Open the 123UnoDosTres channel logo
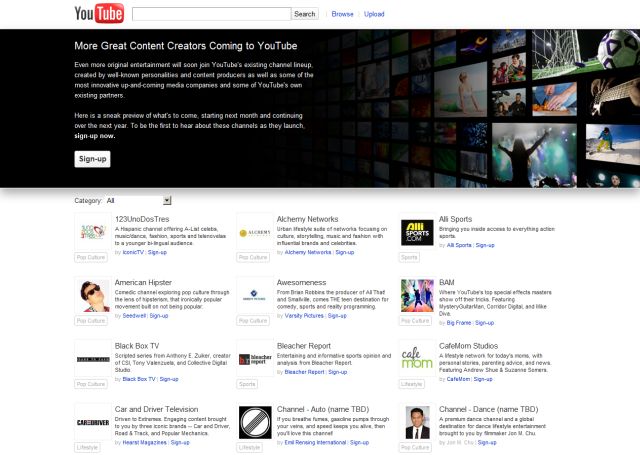 click(93, 232)
